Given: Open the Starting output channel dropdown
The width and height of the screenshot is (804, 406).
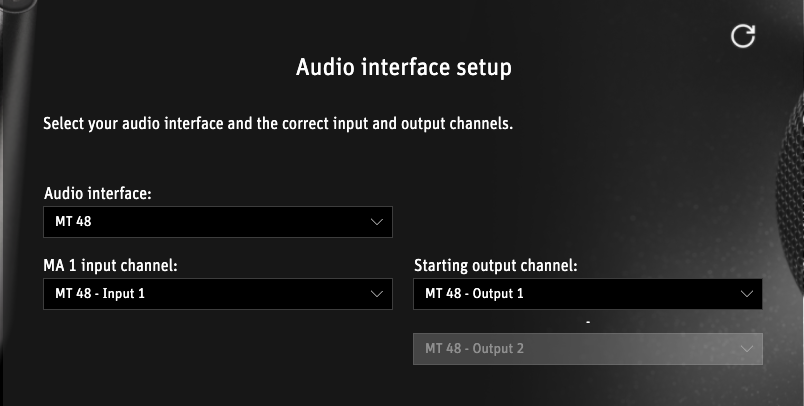Looking at the screenshot, I should [587, 294].
